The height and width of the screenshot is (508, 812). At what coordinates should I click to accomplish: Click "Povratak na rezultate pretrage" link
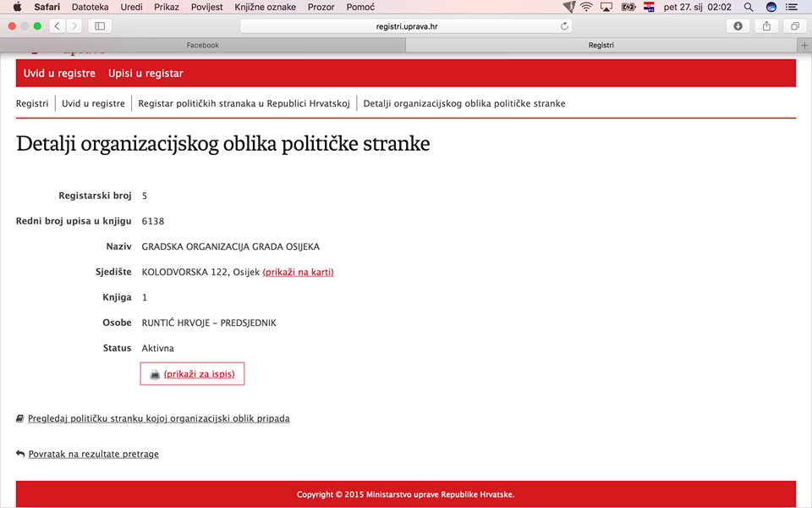pyautogui.click(x=93, y=454)
